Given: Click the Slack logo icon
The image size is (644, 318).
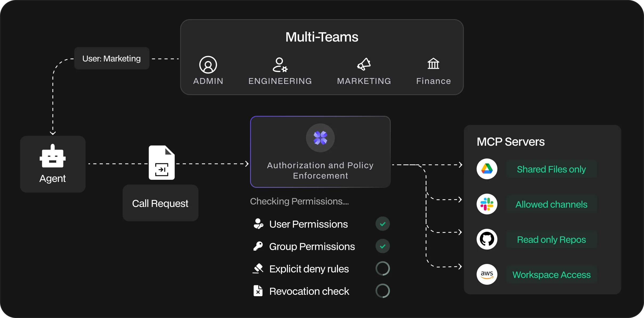Looking at the screenshot, I should 487,204.
